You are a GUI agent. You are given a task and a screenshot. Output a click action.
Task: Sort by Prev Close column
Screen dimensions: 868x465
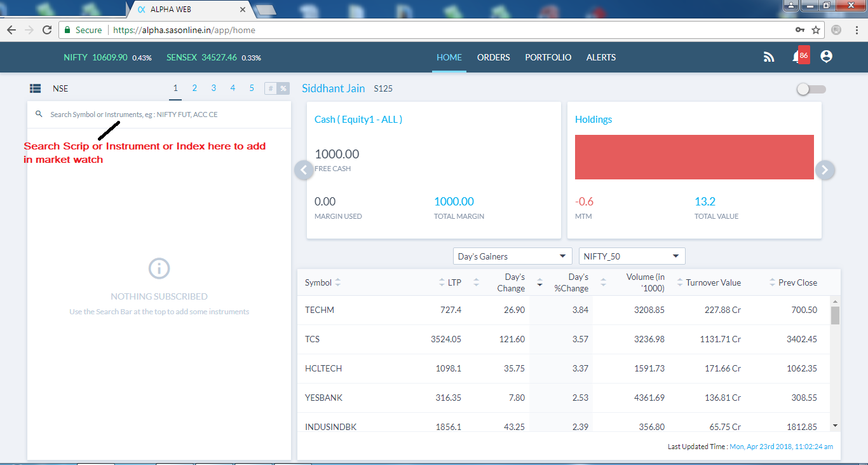792,282
